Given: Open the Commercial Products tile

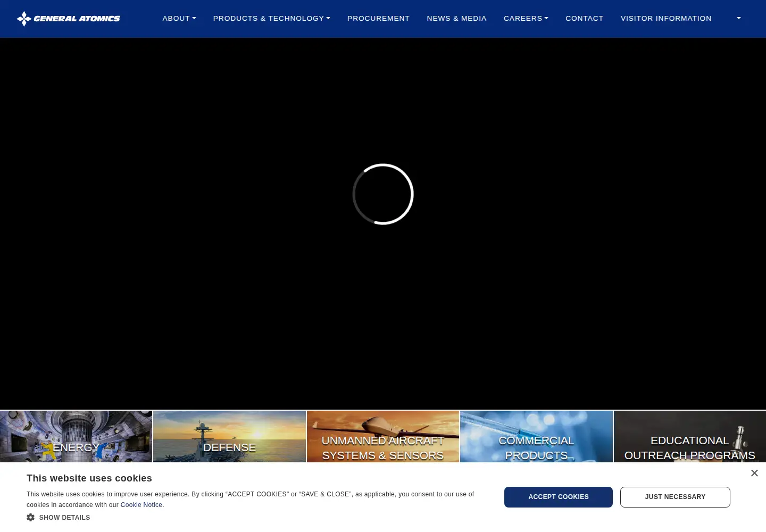Looking at the screenshot, I should [x=536, y=436].
